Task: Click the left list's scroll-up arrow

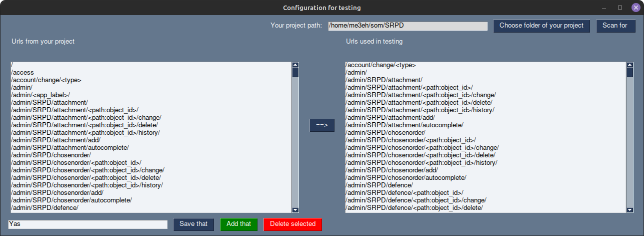Action: (295, 65)
